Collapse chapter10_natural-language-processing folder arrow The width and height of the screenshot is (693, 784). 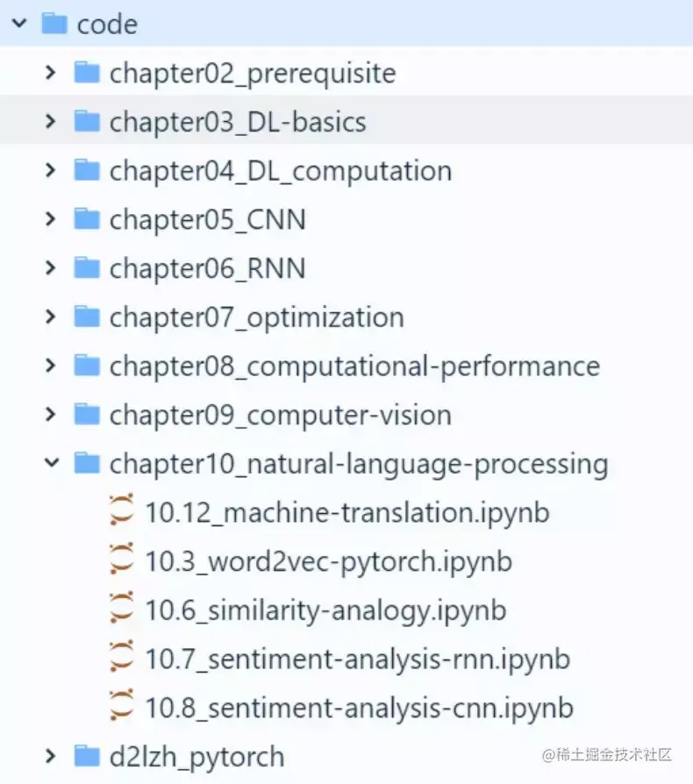pyautogui.click(x=52, y=463)
